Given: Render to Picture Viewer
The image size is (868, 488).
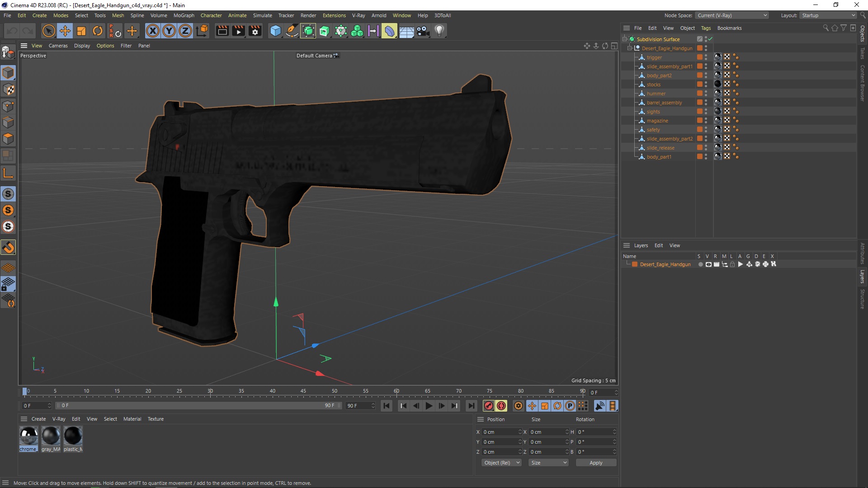Looking at the screenshot, I should click(238, 31).
